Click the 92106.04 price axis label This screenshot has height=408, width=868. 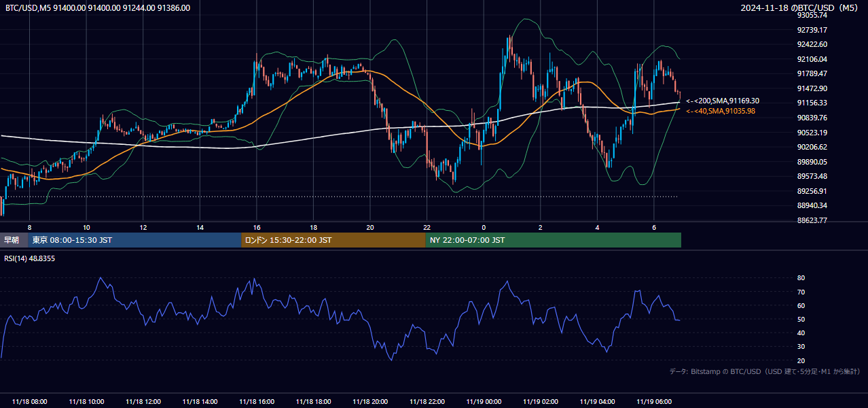click(812, 59)
